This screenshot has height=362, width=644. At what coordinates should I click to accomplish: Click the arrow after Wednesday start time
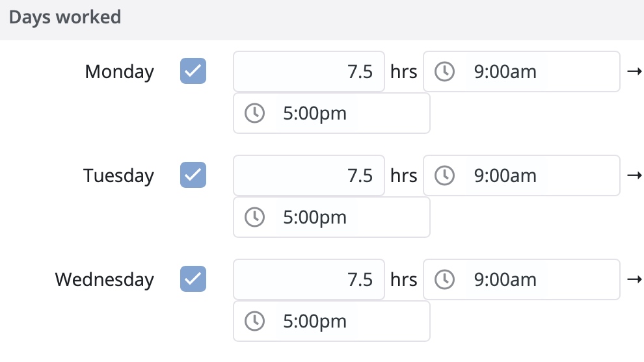[634, 279]
